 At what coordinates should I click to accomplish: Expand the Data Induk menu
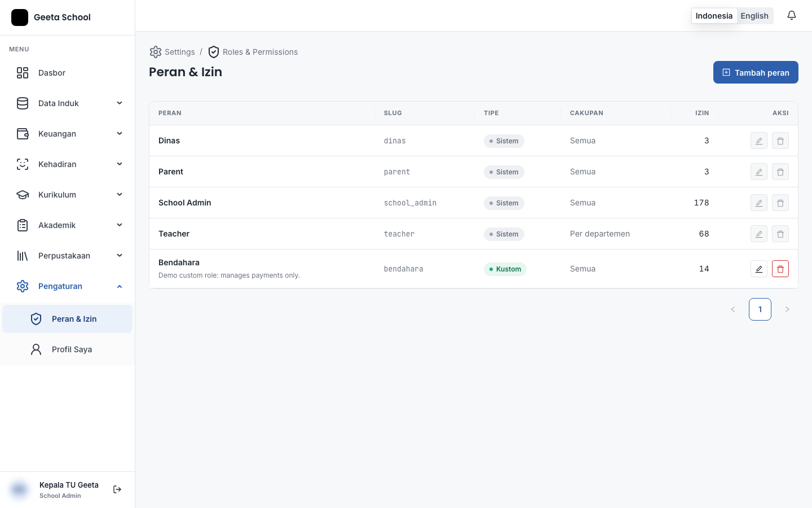coord(68,103)
